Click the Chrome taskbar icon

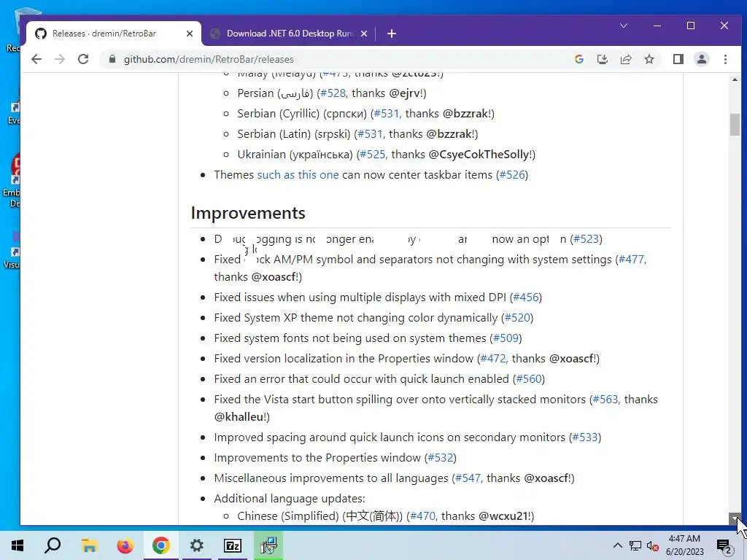[x=161, y=545]
